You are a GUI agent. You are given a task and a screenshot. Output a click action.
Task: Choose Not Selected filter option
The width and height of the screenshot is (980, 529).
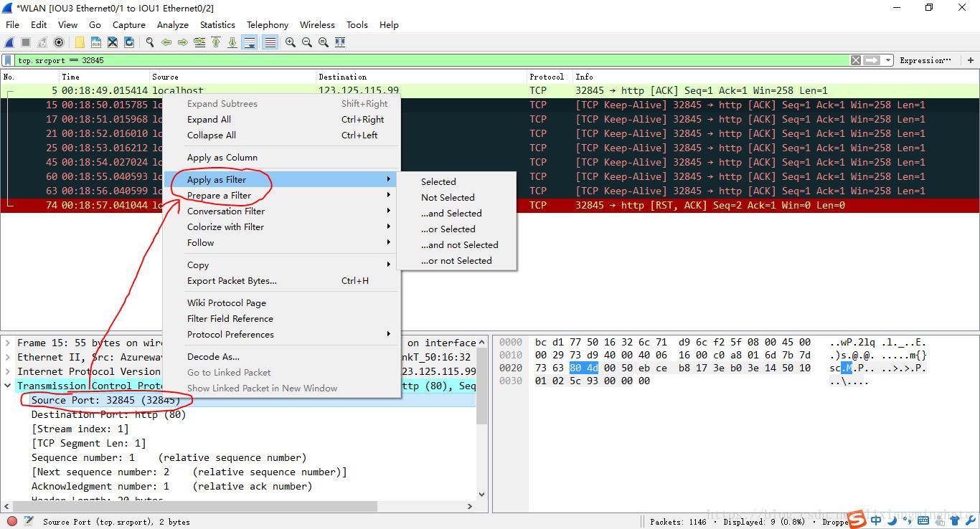pos(456,197)
